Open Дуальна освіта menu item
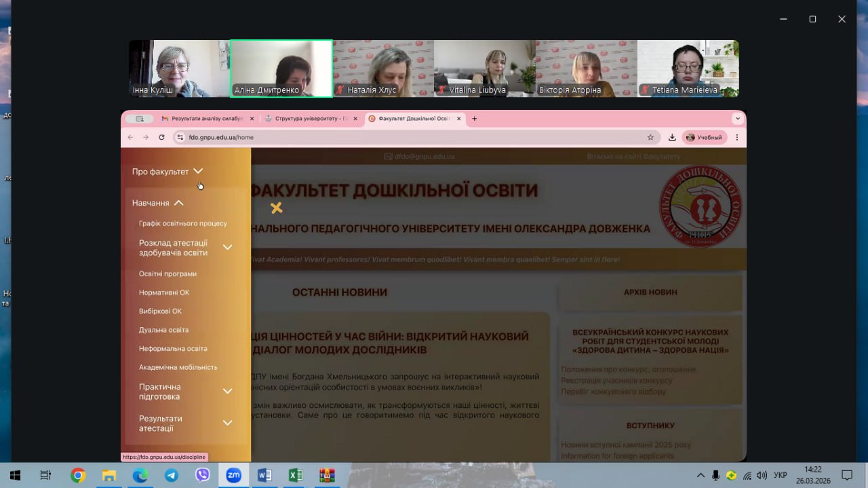Image resolution: width=868 pixels, height=488 pixels. [x=163, y=330]
